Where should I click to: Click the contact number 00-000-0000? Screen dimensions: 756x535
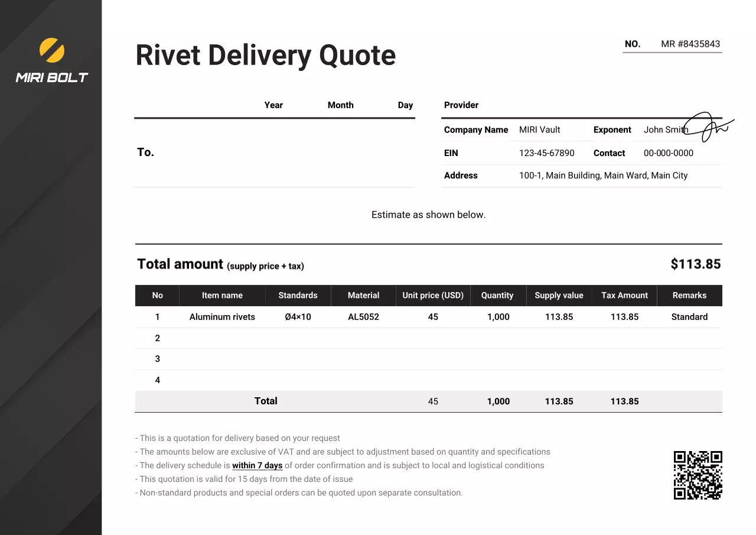[668, 153]
